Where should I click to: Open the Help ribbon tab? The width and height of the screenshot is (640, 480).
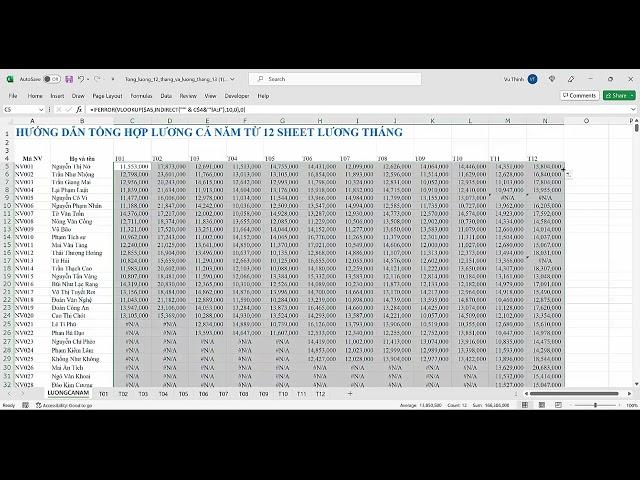pos(263,96)
